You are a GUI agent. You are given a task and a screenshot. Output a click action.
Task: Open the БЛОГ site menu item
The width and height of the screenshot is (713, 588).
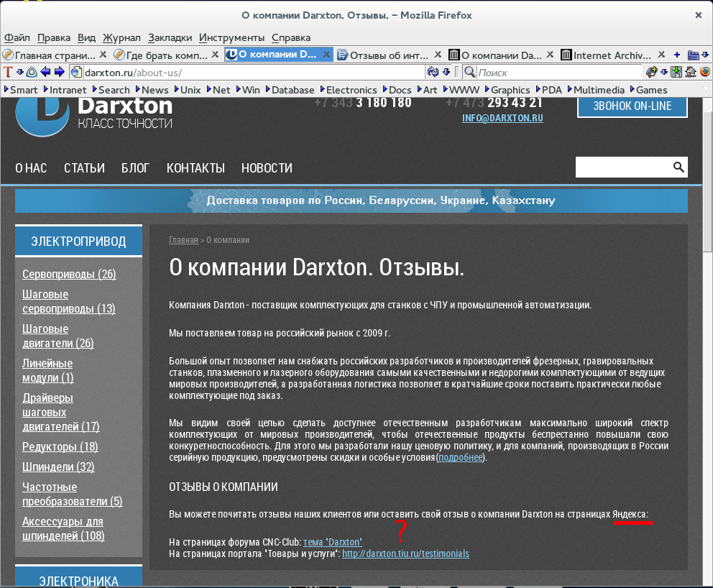(x=135, y=168)
